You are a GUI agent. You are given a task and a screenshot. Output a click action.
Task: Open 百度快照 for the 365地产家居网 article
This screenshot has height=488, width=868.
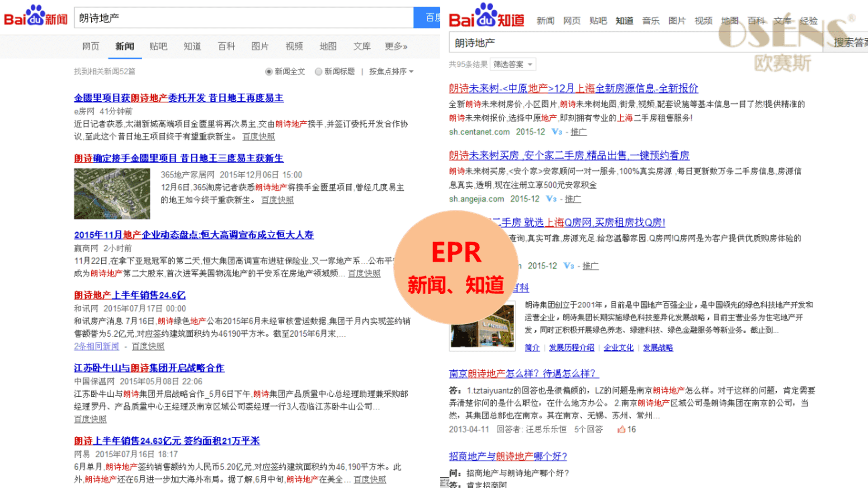278,200
